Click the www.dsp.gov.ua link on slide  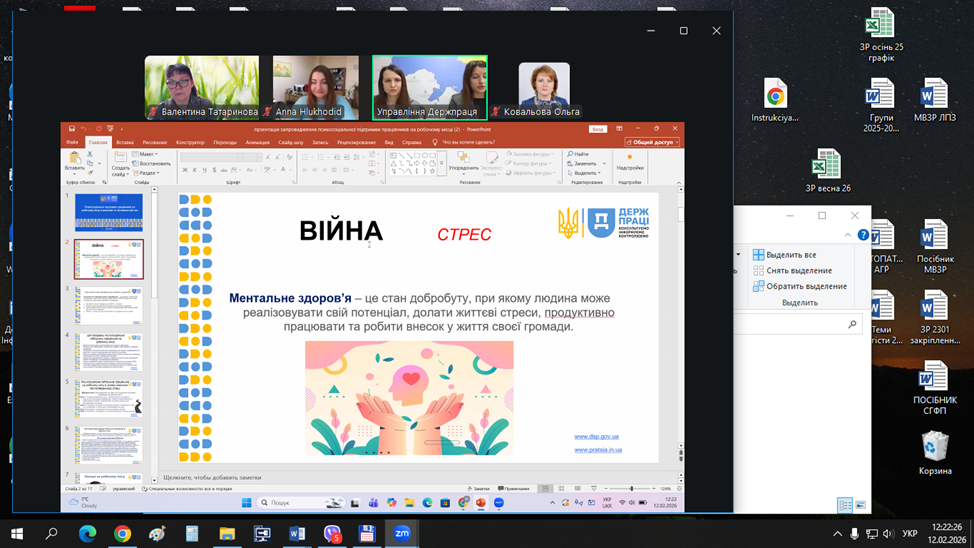coord(596,436)
